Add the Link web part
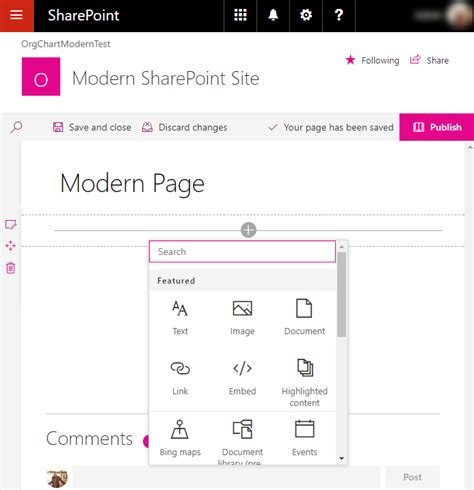The image size is (474, 490). coord(180,378)
